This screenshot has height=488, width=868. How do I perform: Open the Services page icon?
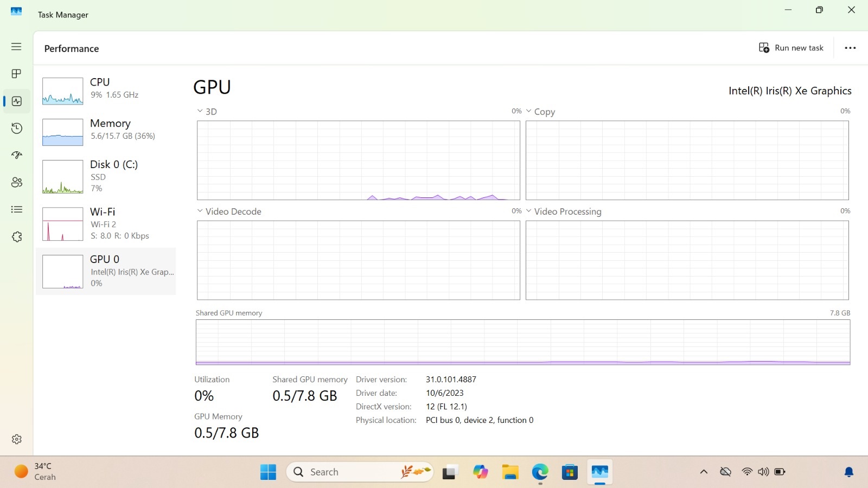tap(16, 237)
